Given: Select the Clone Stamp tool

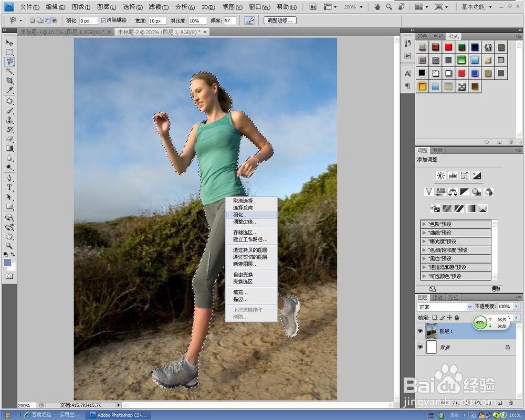Looking at the screenshot, I should [x=9, y=120].
